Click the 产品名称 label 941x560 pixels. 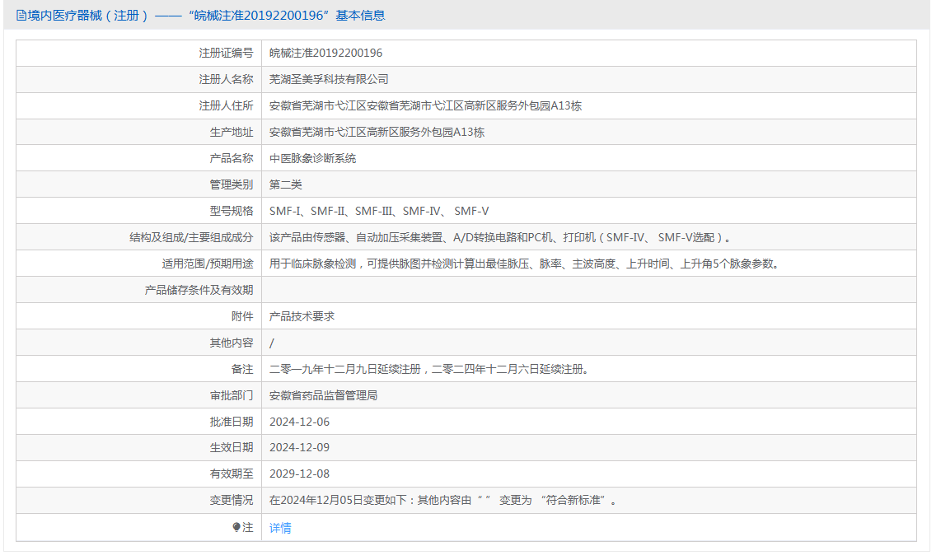[x=232, y=158]
